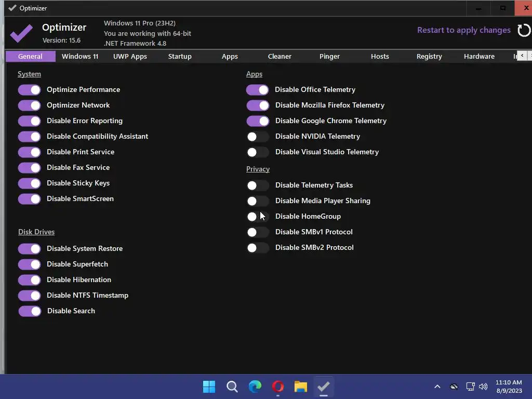Toggle Disable NTFS Timestamp switch
Screen dimensions: 532x399
click(x=30, y=296)
